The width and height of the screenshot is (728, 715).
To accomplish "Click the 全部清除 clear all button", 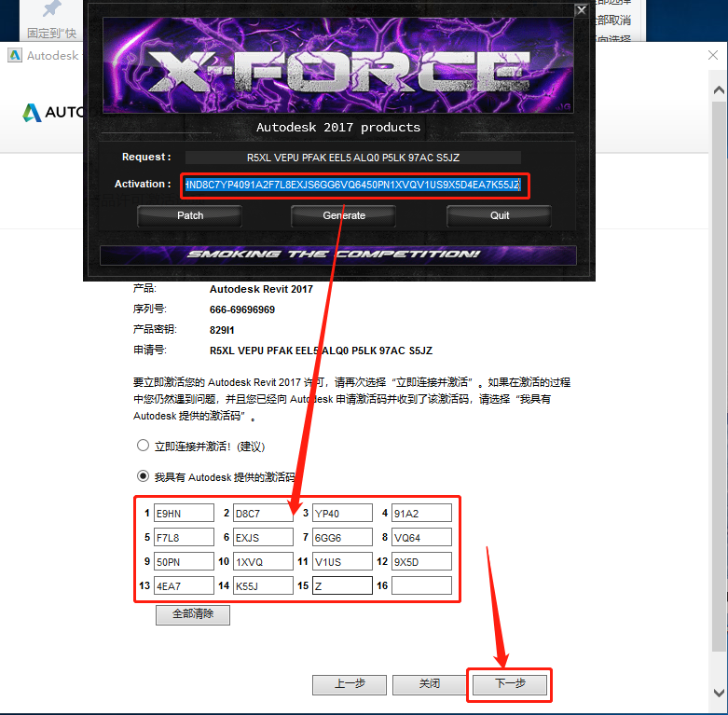I will point(193,614).
